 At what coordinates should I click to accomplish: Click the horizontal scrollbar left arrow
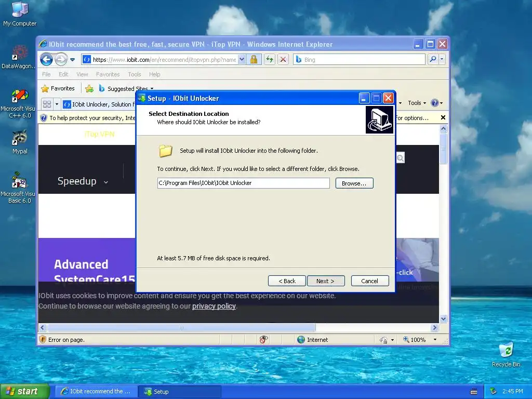coord(42,327)
